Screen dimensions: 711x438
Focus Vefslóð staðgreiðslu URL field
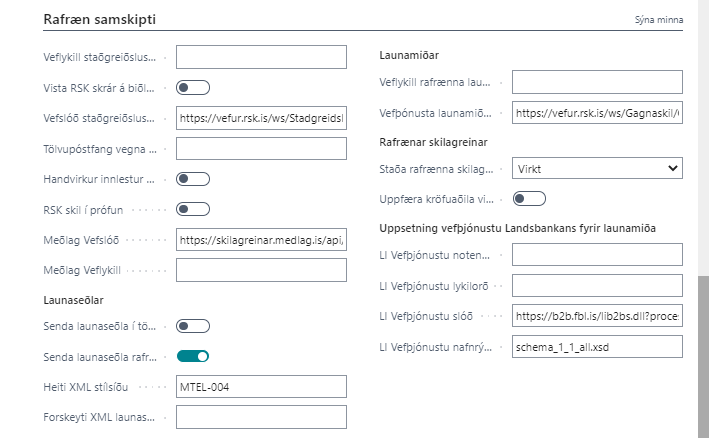261,118
